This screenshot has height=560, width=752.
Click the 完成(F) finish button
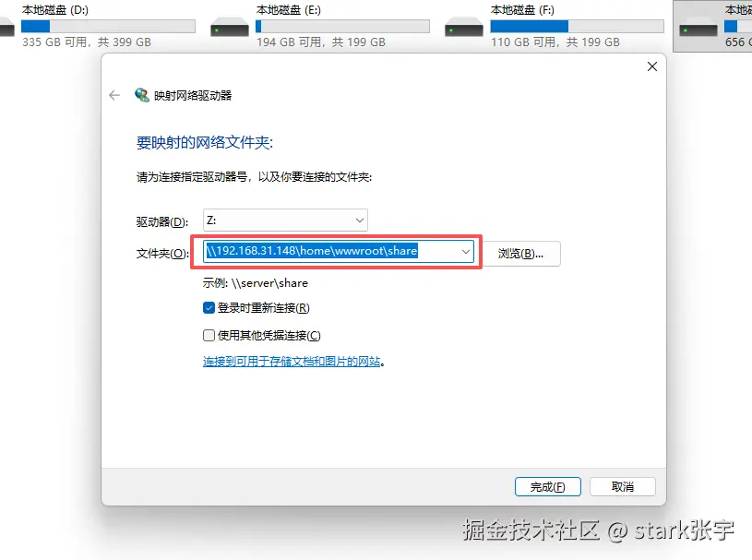pos(548,487)
